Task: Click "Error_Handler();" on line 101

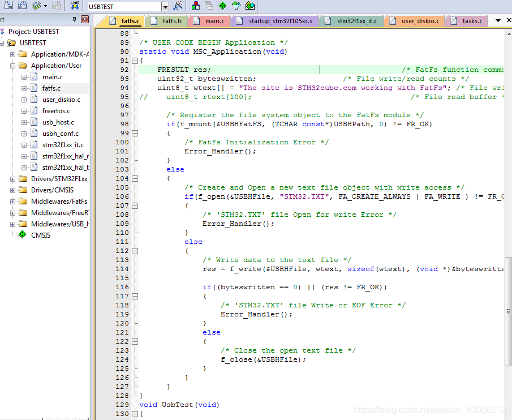Action: click(221, 151)
